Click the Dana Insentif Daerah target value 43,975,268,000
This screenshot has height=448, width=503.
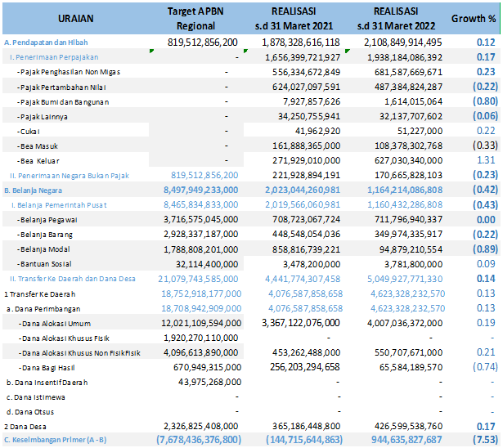tap(204, 381)
